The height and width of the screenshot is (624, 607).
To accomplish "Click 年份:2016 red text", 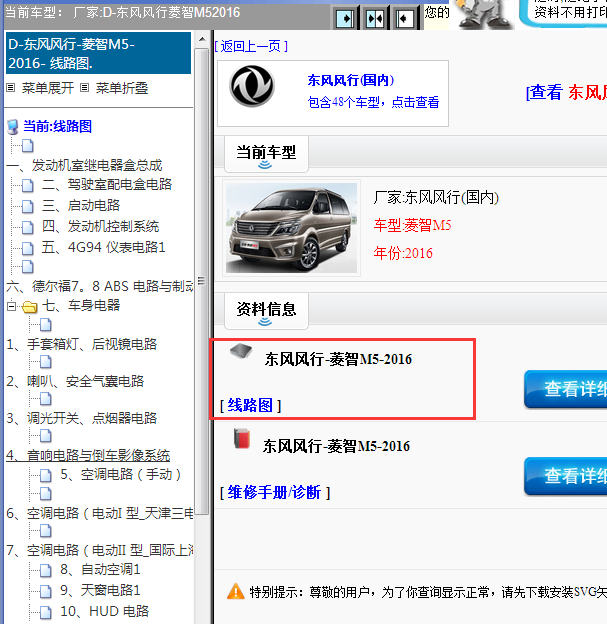I will point(403,253).
